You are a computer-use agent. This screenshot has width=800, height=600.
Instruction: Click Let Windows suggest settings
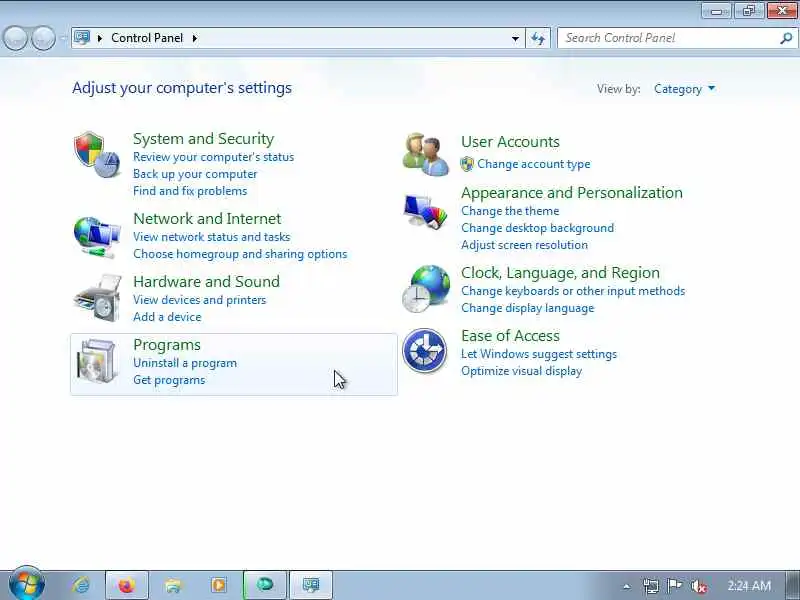539,354
